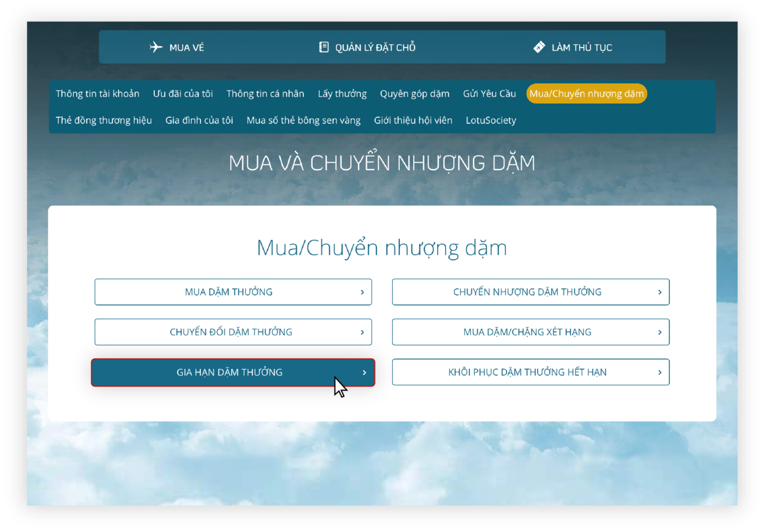
Task: Click the MUA DẶM/CHẶNG XÉT HẠNG button
Action: click(531, 332)
